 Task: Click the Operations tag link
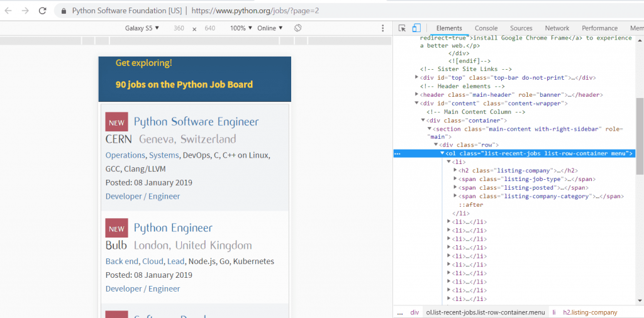pos(125,155)
